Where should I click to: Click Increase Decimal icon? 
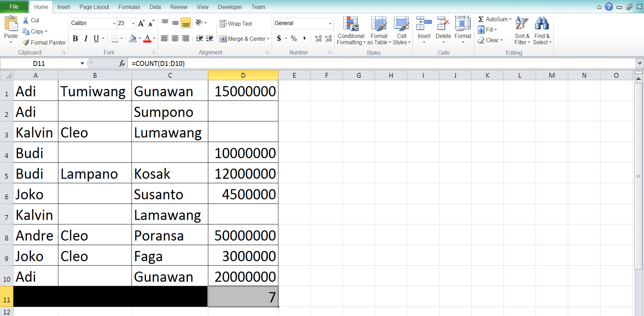pyautogui.click(x=318, y=39)
